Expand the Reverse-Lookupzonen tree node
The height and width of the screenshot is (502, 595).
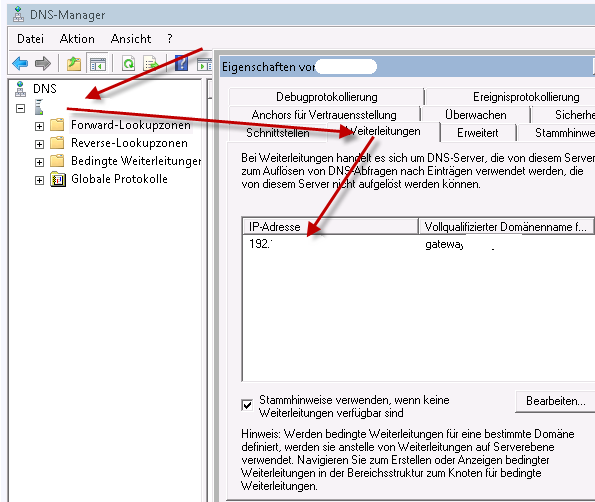[39, 144]
